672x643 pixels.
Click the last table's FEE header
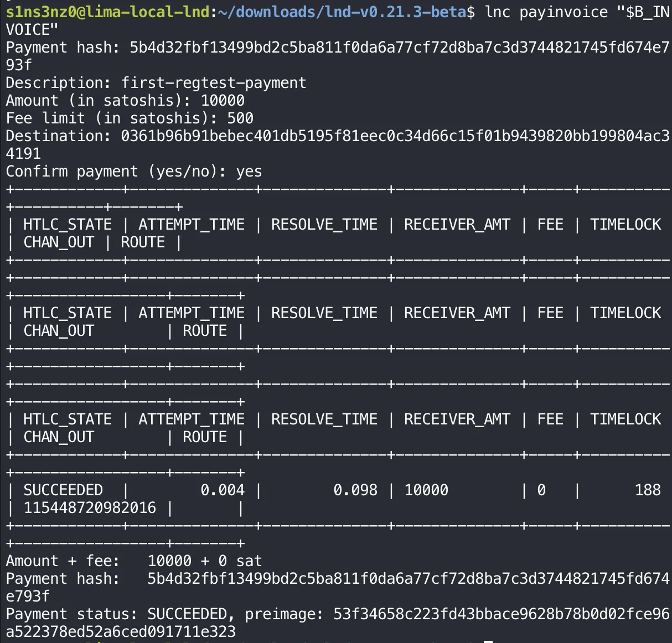[550, 419]
